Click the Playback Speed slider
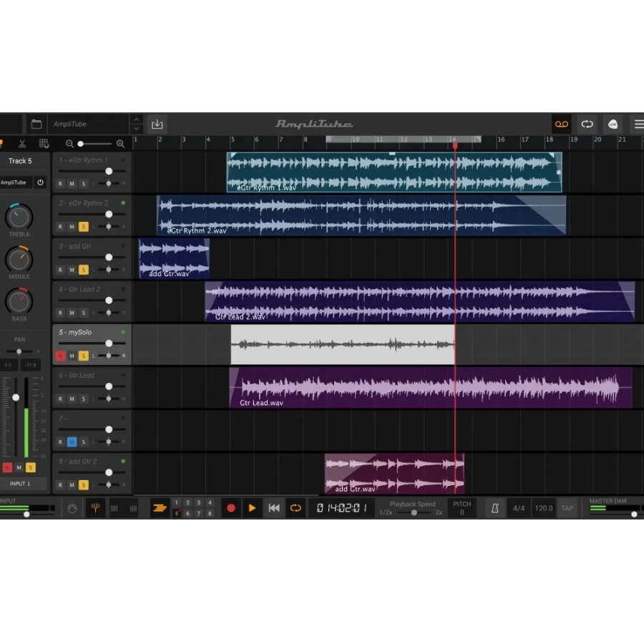The width and height of the screenshot is (644, 644). [x=414, y=512]
